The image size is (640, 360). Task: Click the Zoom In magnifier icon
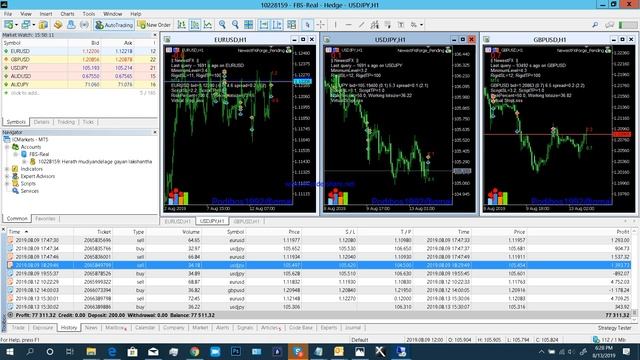click(x=222, y=25)
